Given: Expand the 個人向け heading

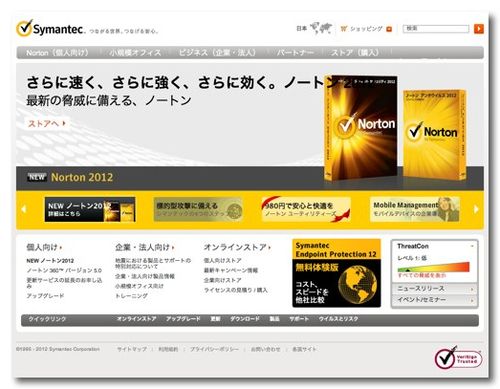Looking at the screenshot, I should 44,247.
